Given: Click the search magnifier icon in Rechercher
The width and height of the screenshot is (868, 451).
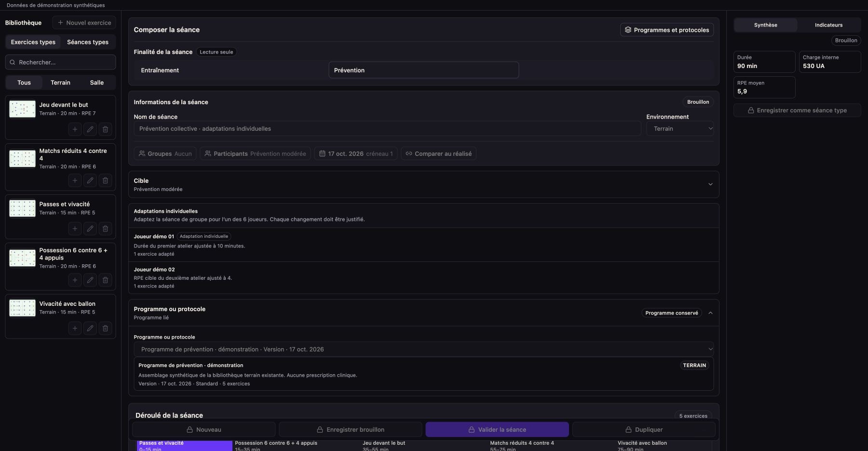Looking at the screenshot, I should point(13,62).
